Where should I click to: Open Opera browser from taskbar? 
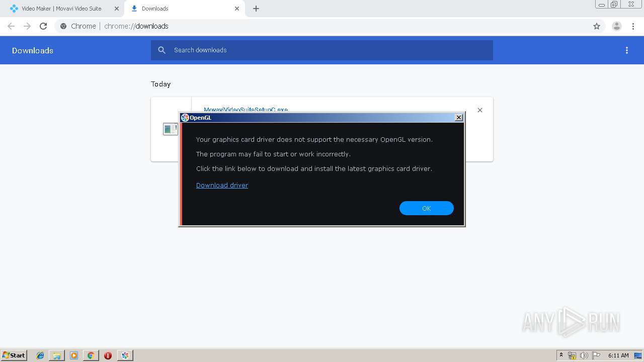[108, 355]
